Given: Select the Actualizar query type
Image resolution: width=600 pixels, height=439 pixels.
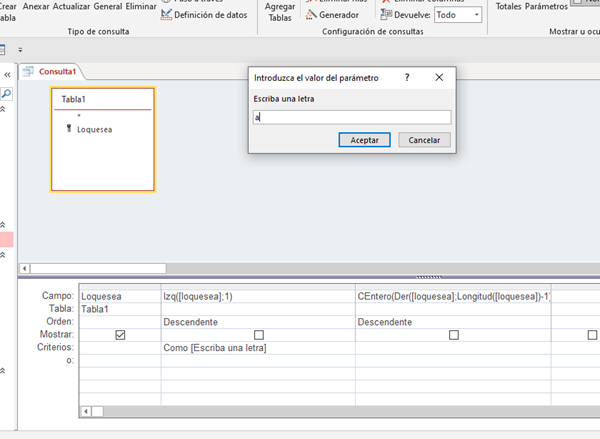Looking at the screenshot, I should (71, 7).
